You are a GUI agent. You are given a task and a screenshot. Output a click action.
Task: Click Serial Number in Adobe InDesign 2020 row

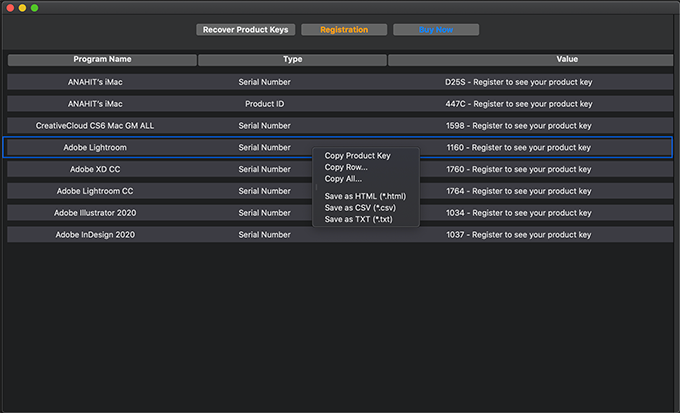265,235
